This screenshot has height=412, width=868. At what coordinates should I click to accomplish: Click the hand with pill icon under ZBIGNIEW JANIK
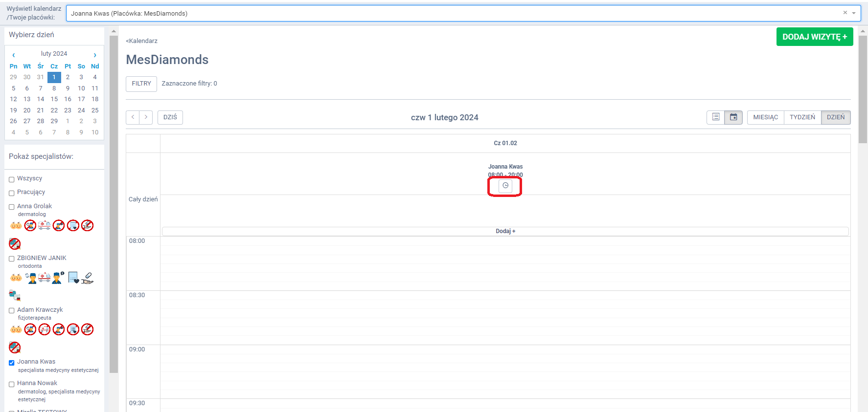click(x=87, y=278)
